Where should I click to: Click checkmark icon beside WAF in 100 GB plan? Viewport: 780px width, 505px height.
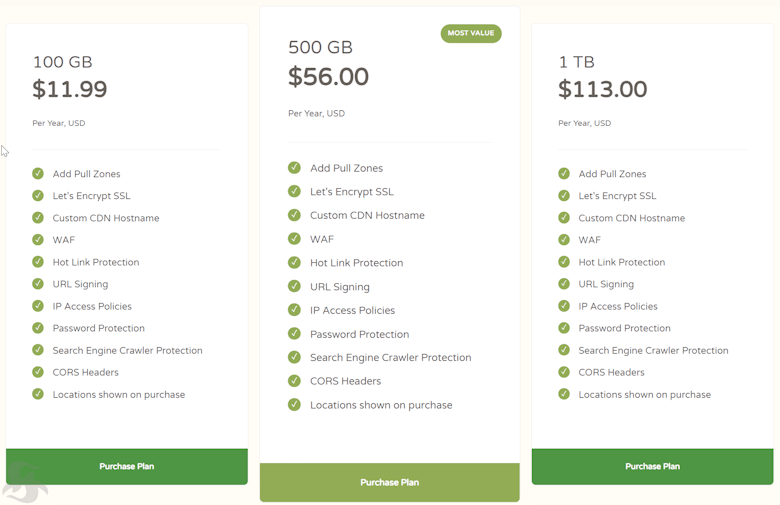coord(38,239)
